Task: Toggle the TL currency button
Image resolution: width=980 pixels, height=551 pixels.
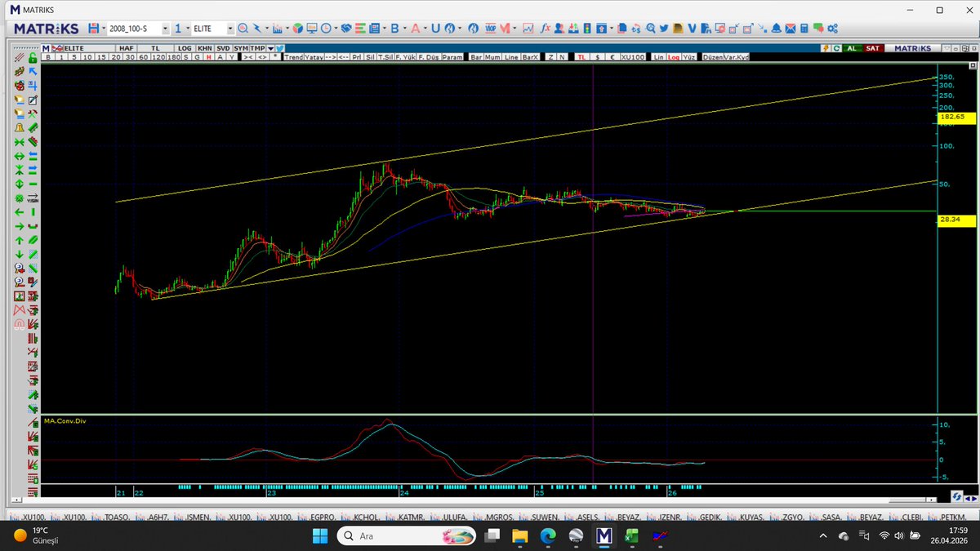Action: coord(581,58)
